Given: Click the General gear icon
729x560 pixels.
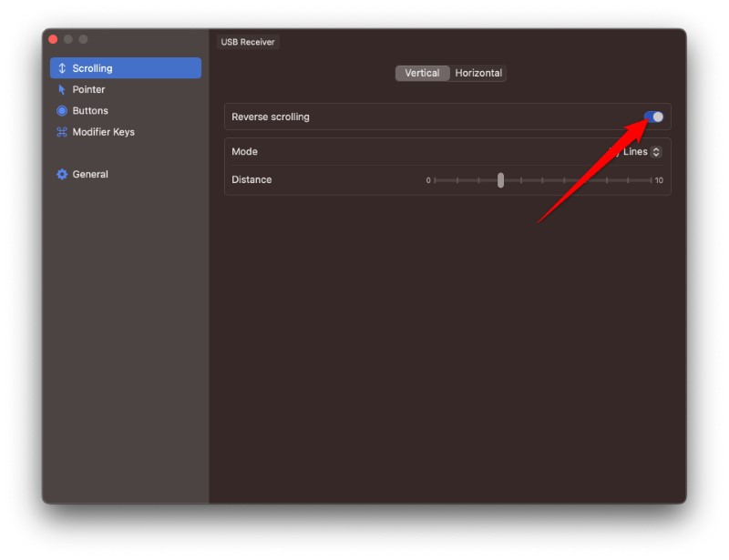Looking at the screenshot, I should pos(62,174).
